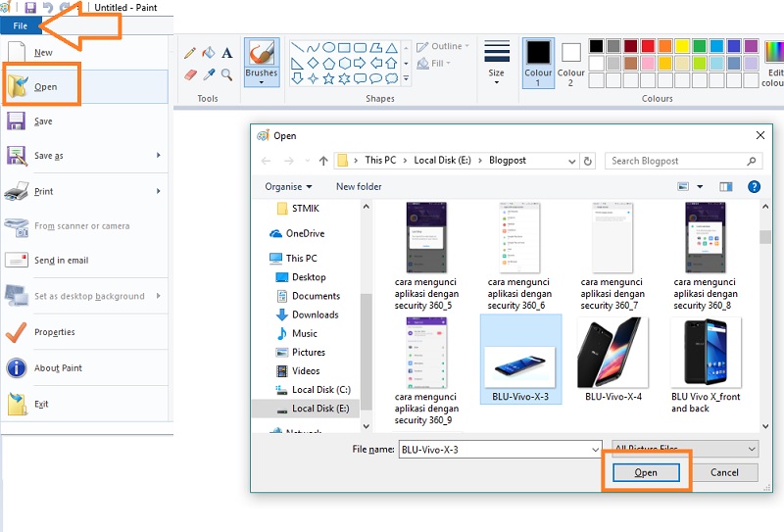Toggle the preview pane icon
Screen dimensions: 784x532
(726, 187)
